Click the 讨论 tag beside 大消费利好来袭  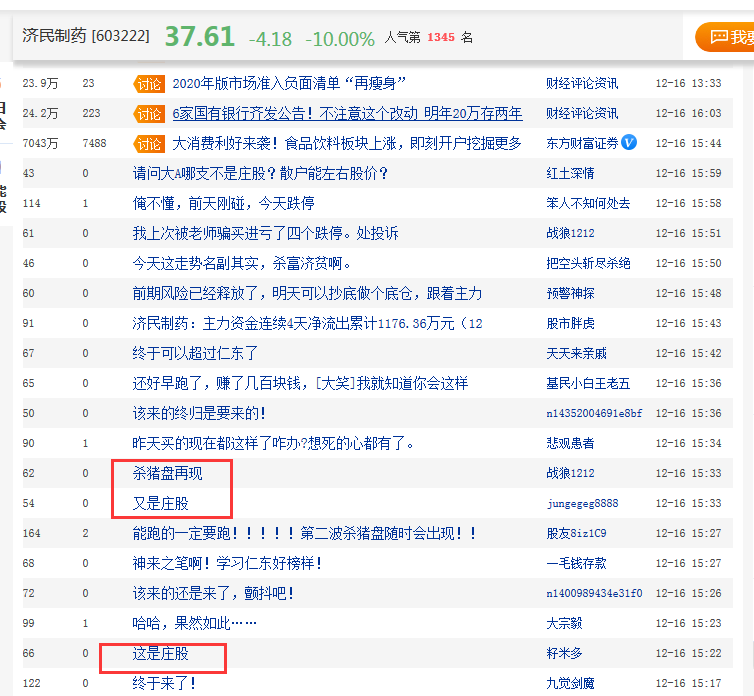click(x=149, y=144)
